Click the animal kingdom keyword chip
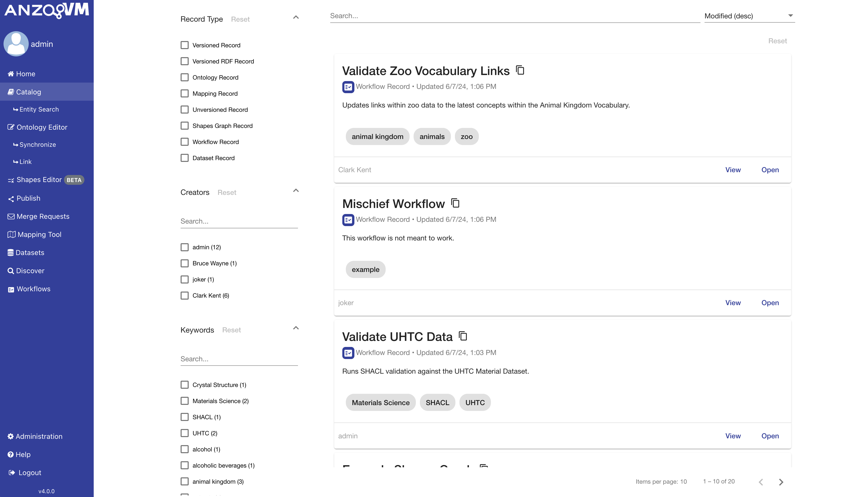The image size is (868, 497). pos(377,136)
